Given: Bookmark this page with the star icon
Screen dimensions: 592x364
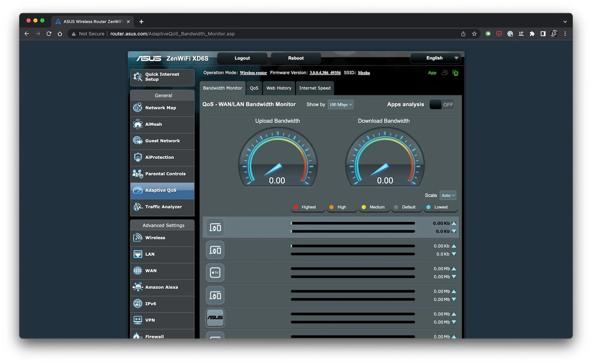Looking at the screenshot, I should [474, 34].
